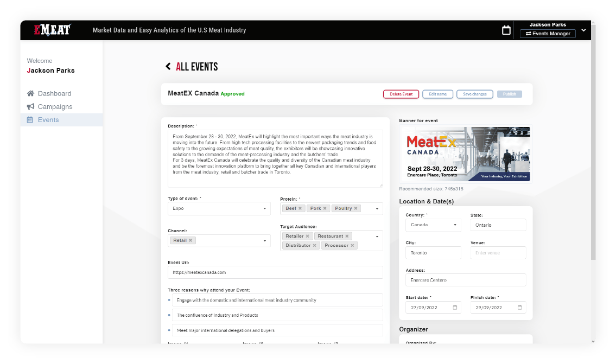Viewport: 616px width, 364px height.
Task: Click the calendar icon in top header
Action: pos(506,30)
